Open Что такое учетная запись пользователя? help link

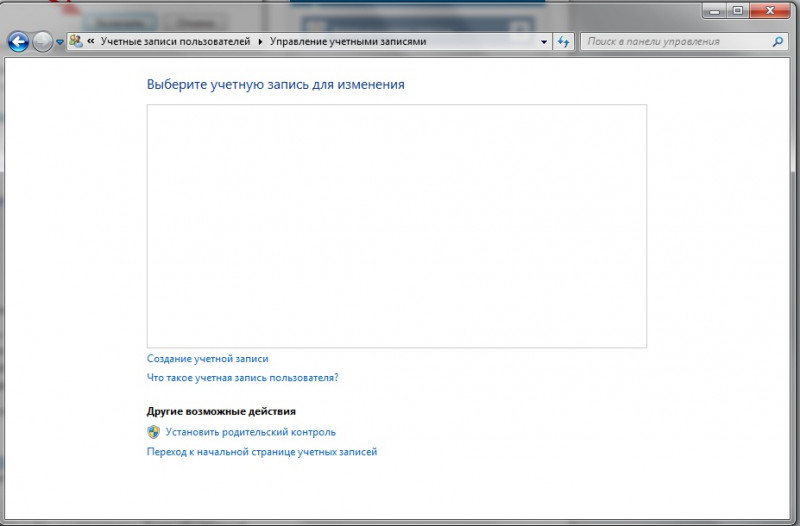242,378
